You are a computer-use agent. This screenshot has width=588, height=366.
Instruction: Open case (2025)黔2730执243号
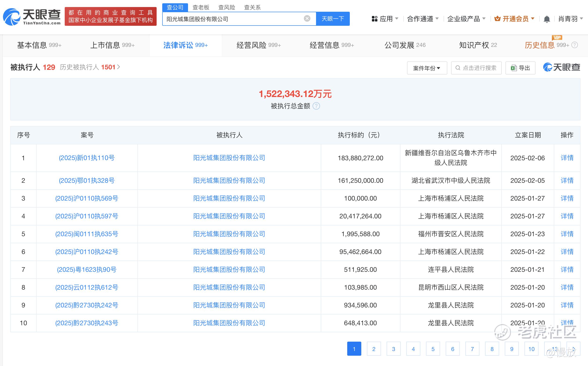[87, 323]
